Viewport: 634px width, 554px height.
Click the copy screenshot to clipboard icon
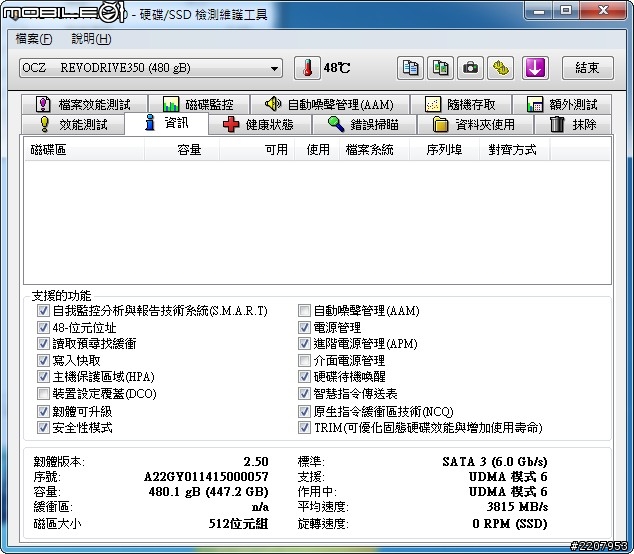point(440,68)
